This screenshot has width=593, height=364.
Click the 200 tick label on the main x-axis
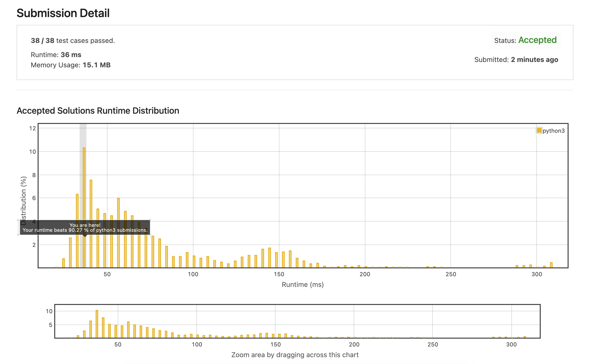[x=365, y=274]
